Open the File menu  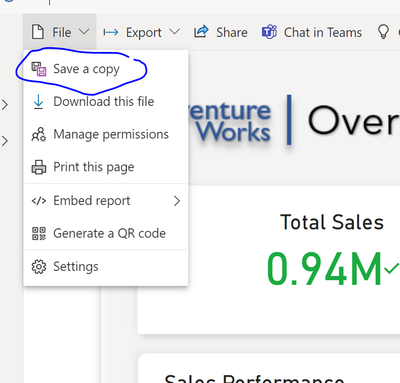(x=60, y=32)
